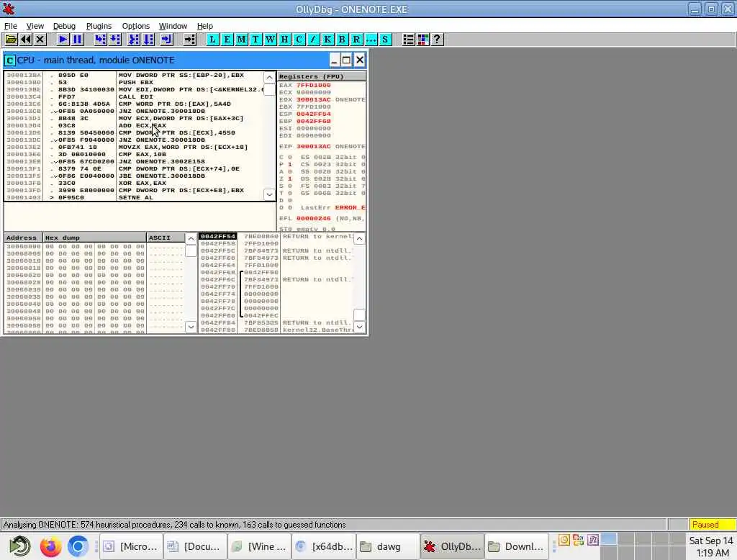Open CPU window with C button

(299, 40)
